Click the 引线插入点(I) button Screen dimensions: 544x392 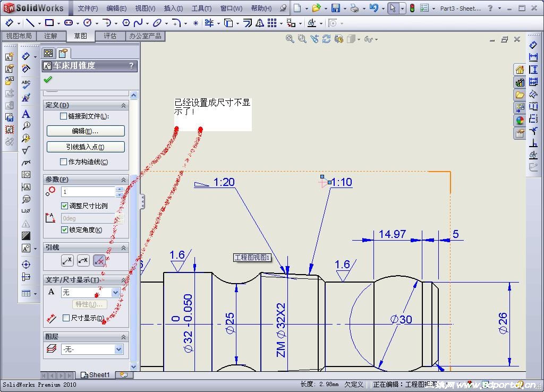point(86,147)
